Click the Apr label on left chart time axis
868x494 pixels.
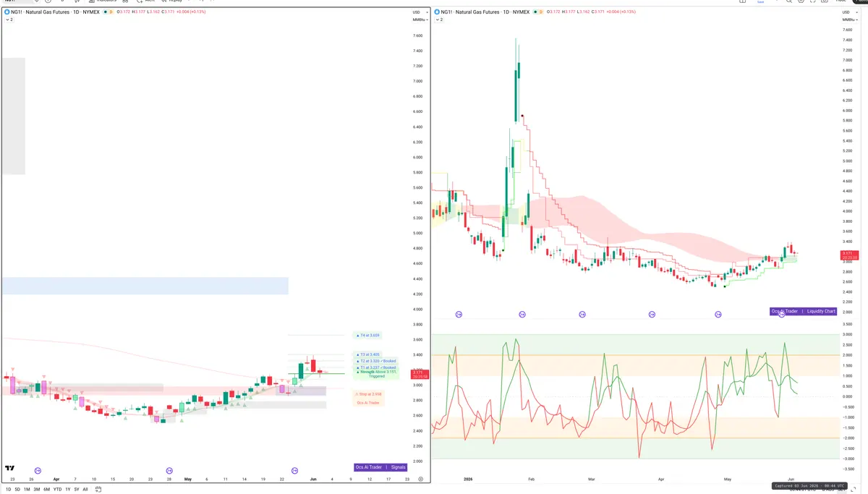pyautogui.click(x=56, y=479)
